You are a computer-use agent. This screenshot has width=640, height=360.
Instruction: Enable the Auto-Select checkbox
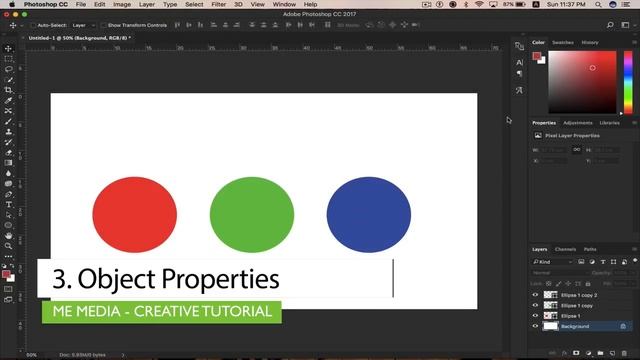click(33, 25)
